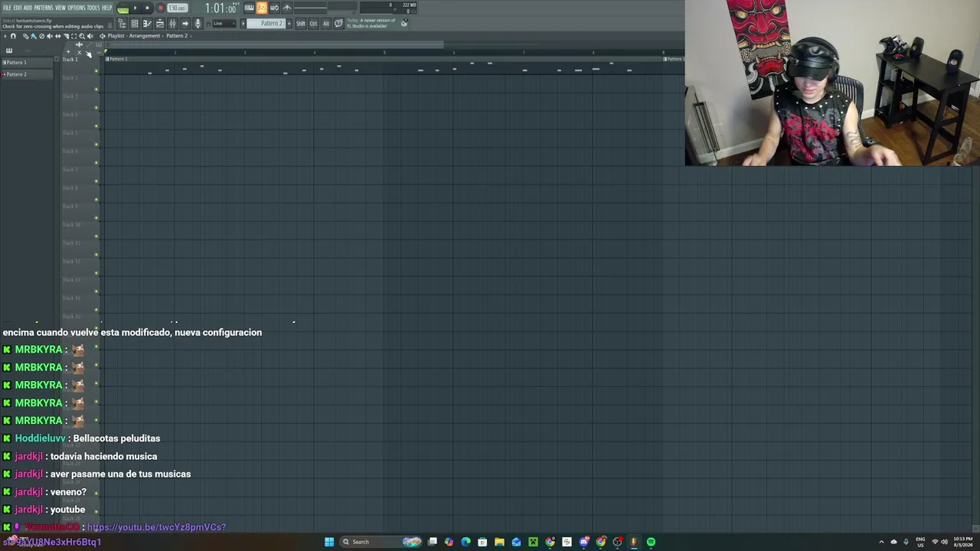Viewport: 980px width, 551px height.
Task: Toggle Song/Pattern mode switch
Action: tap(122, 8)
